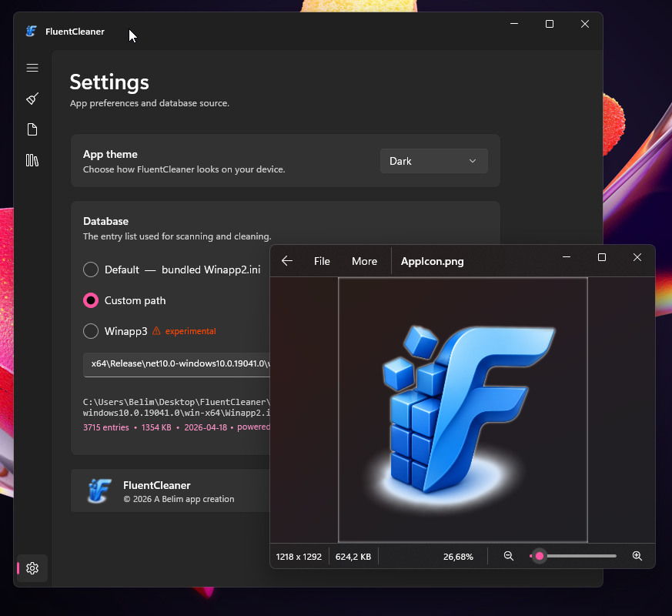Open the cleaner broom page in sidebar
This screenshot has width=672, height=616.
point(32,99)
